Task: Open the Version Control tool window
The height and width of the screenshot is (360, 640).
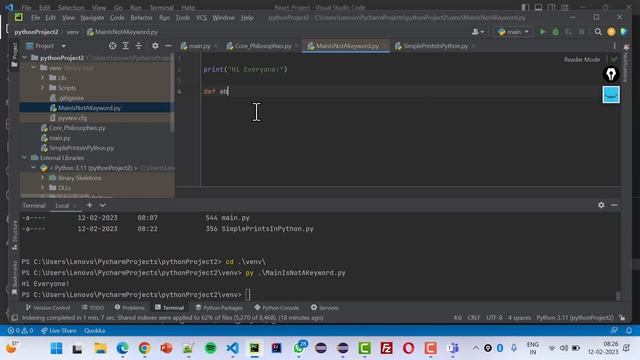Action: [48, 308]
